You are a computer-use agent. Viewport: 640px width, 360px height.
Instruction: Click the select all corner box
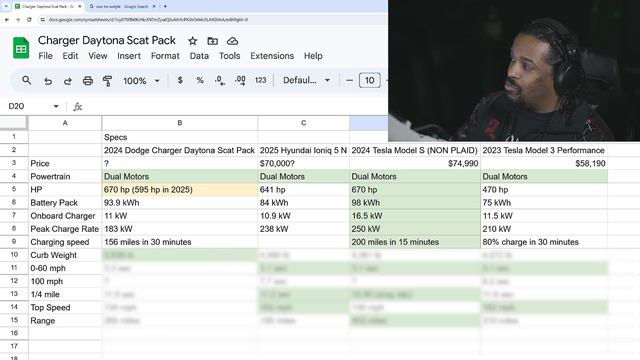coord(14,123)
